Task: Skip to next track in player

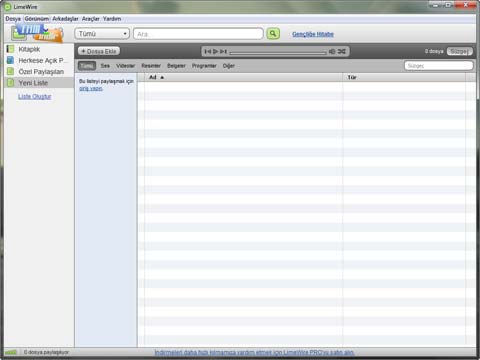Action: [223, 52]
